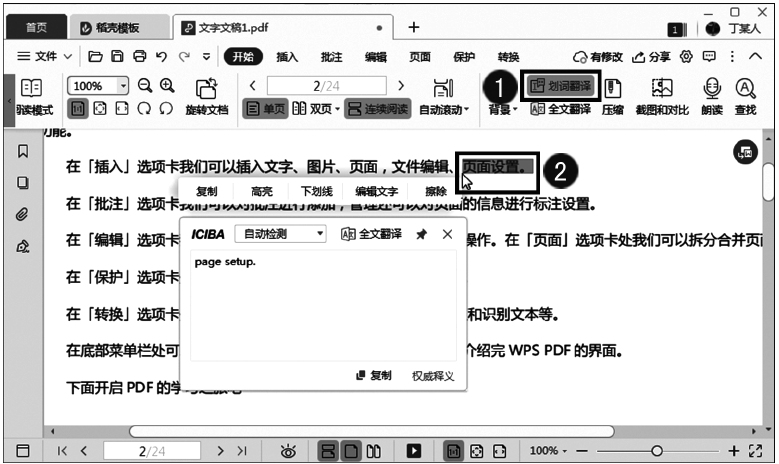This screenshot has height=464, width=779.
Task: Click the zoom slider in status bar
Action: click(x=656, y=451)
